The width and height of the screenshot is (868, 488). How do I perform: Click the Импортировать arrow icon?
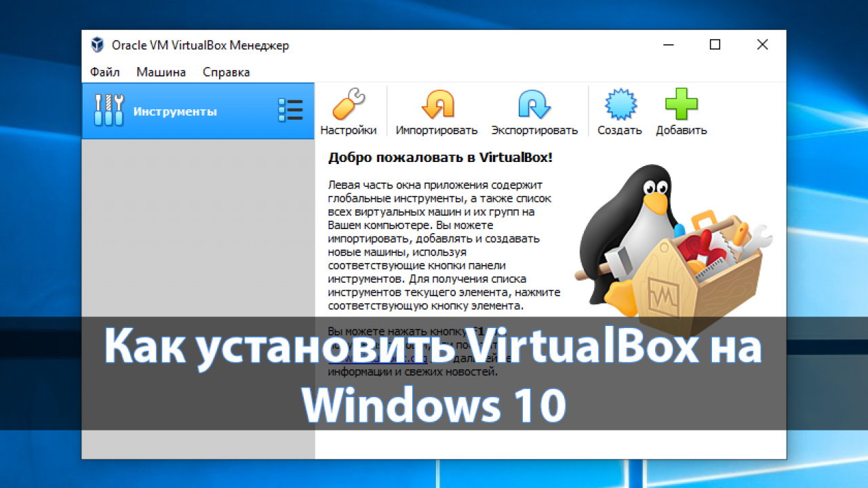click(x=437, y=105)
